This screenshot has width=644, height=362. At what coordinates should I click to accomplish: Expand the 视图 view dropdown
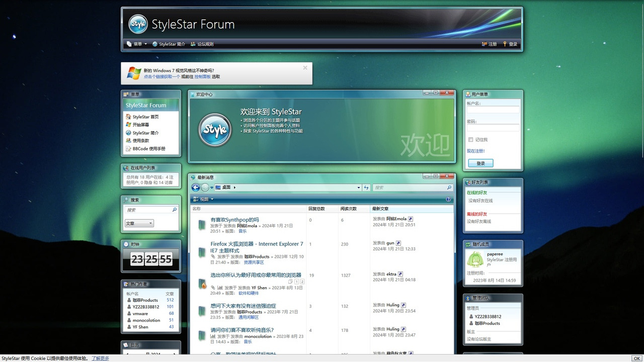203,200
